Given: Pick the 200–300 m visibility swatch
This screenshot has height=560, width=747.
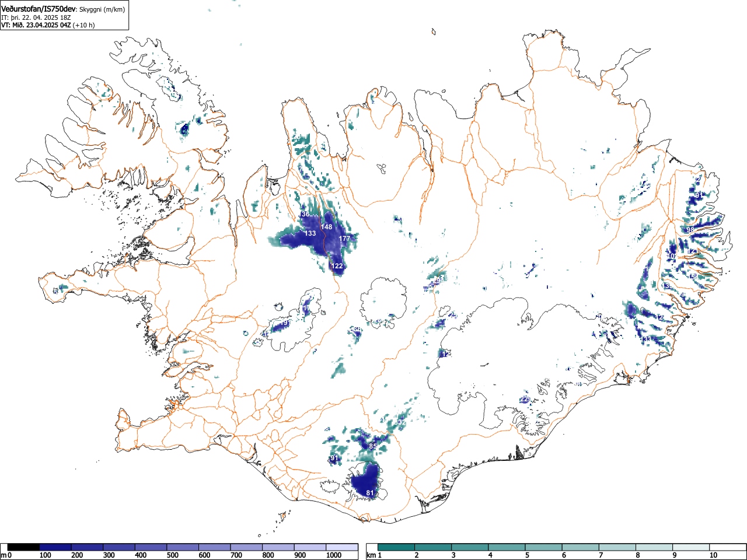Looking at the screenshot, I should (x=88, y=547).
